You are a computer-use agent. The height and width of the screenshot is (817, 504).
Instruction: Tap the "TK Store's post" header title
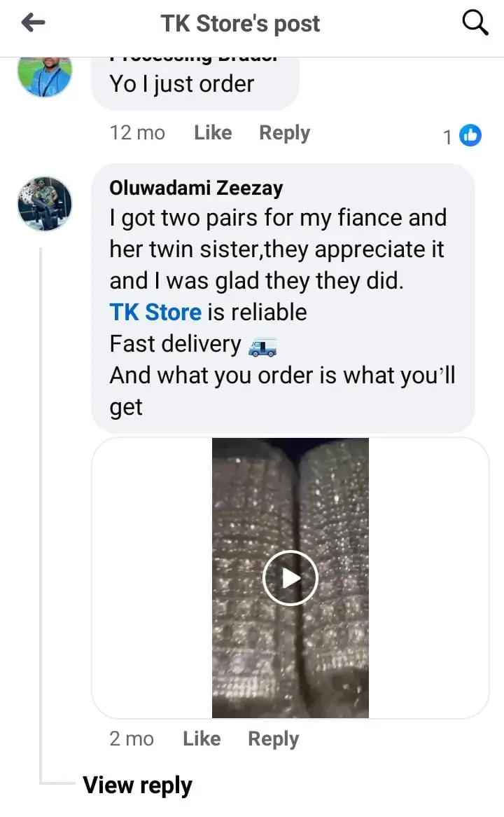[x=240, y=24]
